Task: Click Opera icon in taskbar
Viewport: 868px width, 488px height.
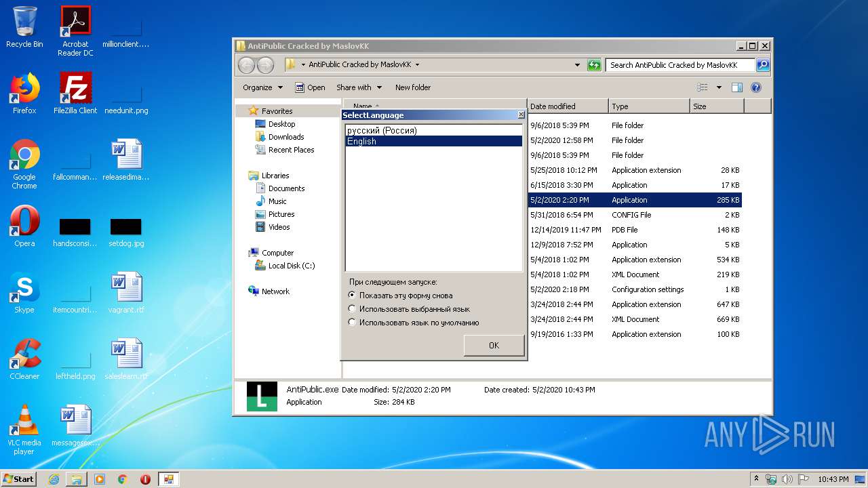Action: tap(145, 479)
